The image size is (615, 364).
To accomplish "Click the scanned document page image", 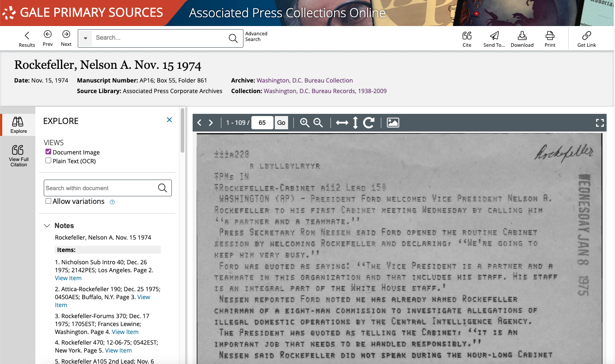I will [399, 248].
